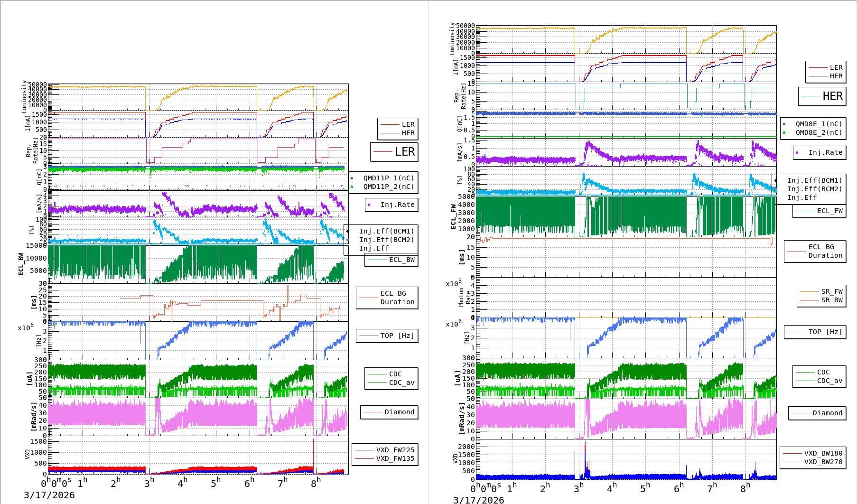Viewport: 857px width, 504px height.
Task: Select the VXD_BW270 legend entry
Action: 813,462
